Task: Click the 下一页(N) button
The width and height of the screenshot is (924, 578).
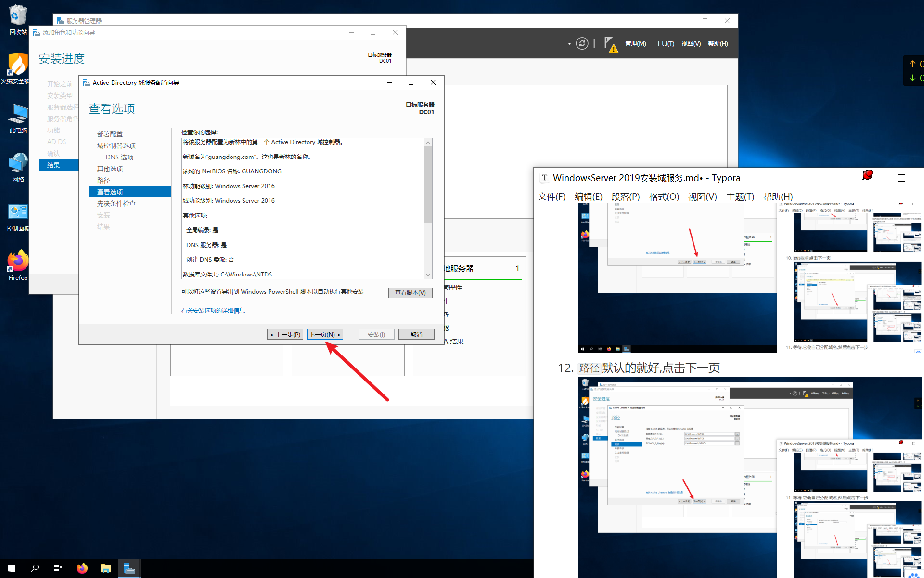Action: coord(325,334)
